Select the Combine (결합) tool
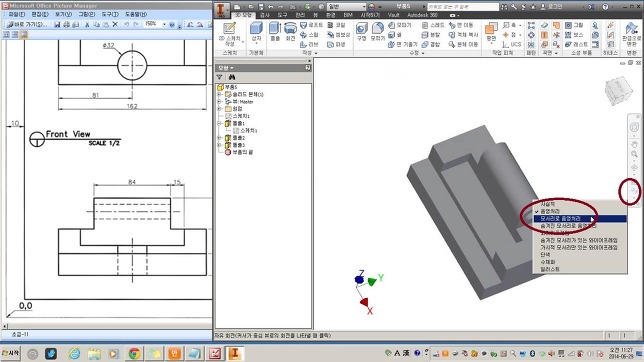Image resolution: width=644 pixels, height=362 pixels. (x=431, y=44)
